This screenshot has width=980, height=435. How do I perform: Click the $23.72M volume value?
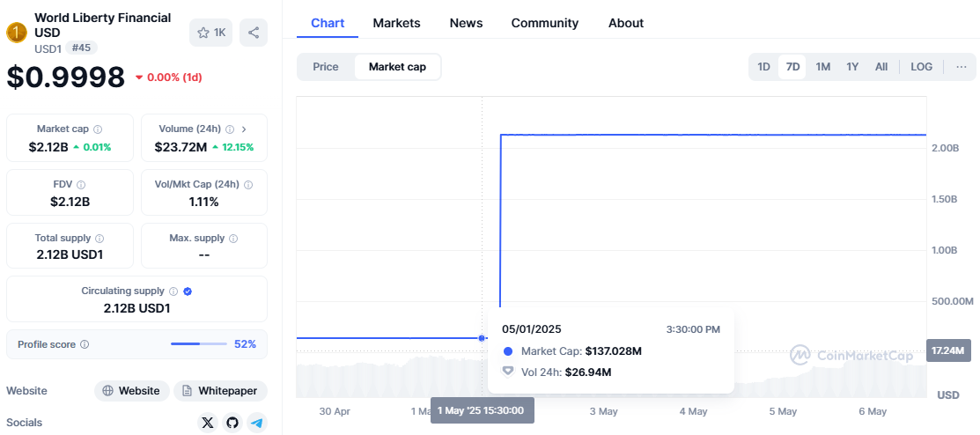[181, 148]
